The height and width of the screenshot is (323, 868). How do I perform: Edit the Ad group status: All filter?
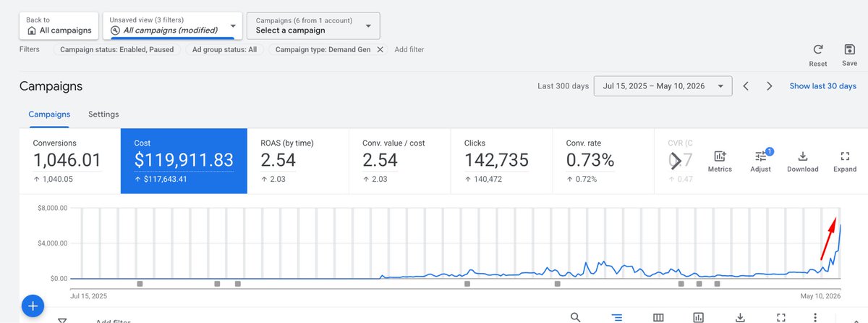[x=224, y=50]
